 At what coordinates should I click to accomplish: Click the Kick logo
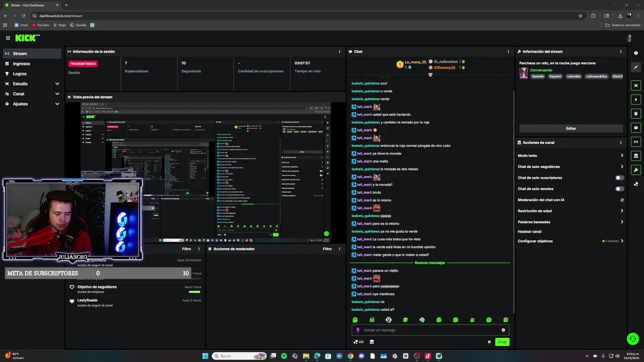[27, 38]
